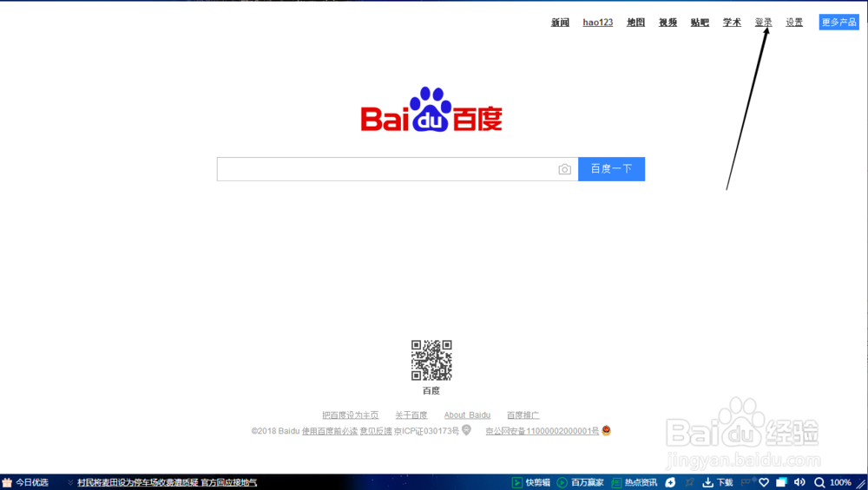Open the 学术 scholar link
Viewport: 868px width, 490px height.
tap(732, 23)
